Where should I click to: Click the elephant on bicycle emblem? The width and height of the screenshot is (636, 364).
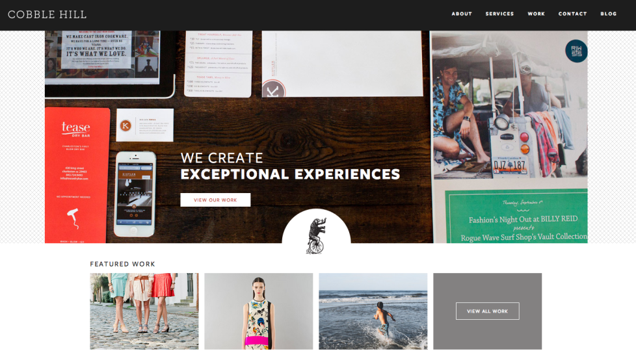[x=316, y=235]
